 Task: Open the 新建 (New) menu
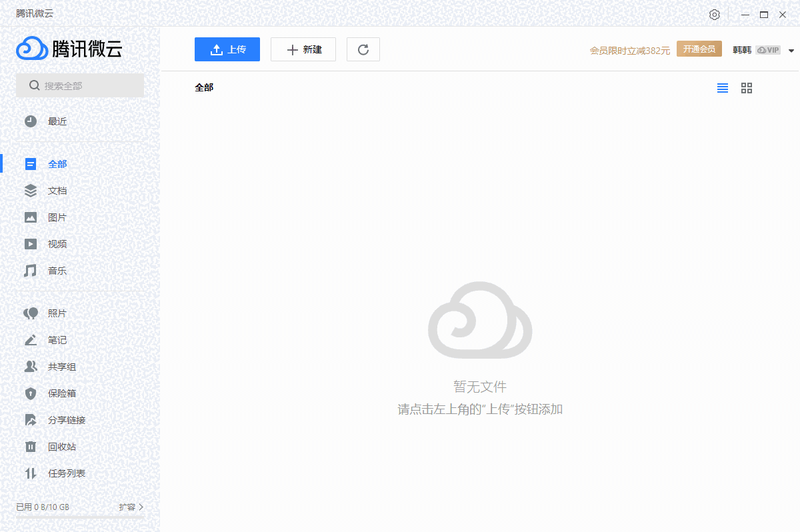tap(303, 49)
